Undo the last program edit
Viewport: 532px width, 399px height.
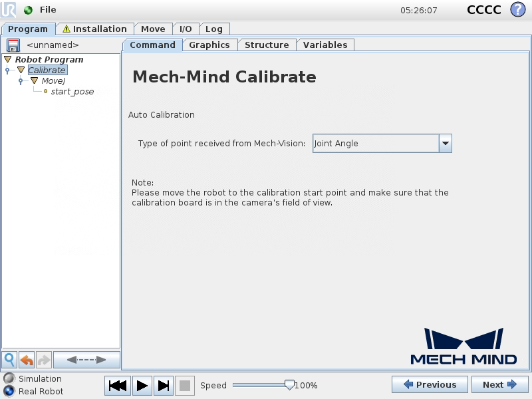pyautogui.click(x=26, y=359)
